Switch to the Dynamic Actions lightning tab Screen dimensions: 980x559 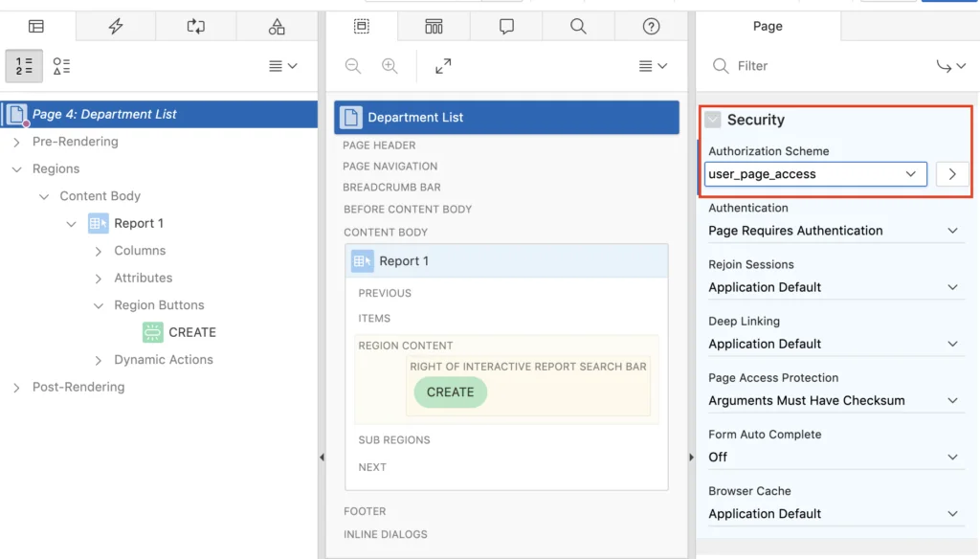(x=116, y=26)
